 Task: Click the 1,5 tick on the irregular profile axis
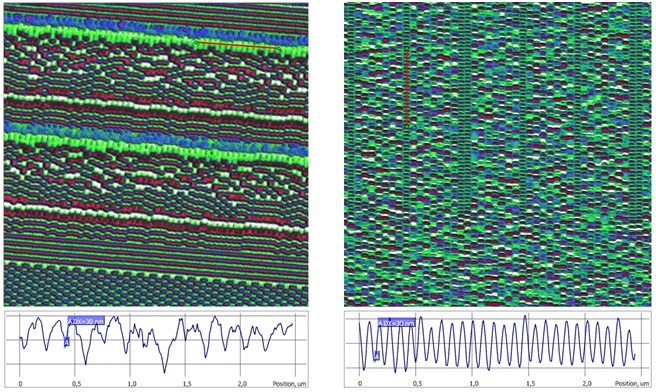coord(187,384)
